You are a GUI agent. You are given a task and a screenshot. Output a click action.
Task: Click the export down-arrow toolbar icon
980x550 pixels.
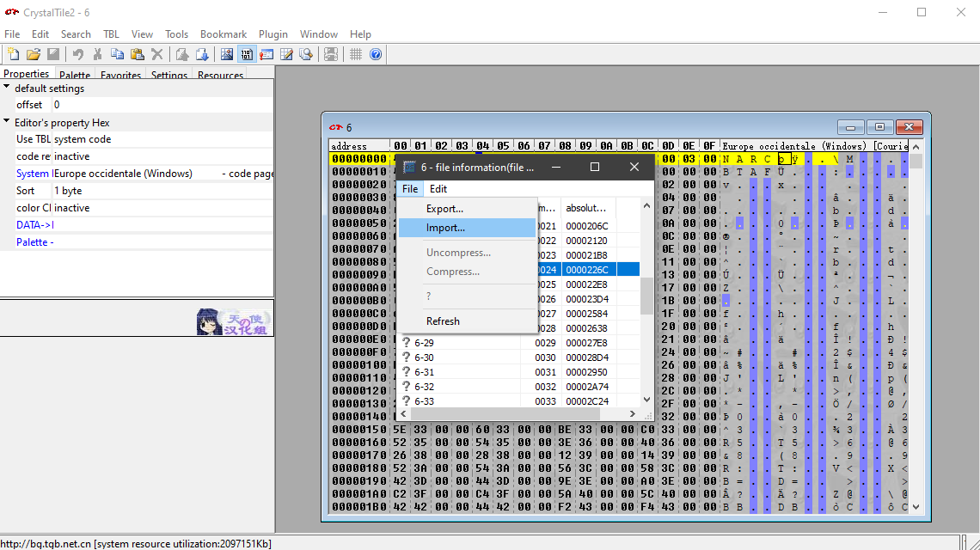pos(202,54)
